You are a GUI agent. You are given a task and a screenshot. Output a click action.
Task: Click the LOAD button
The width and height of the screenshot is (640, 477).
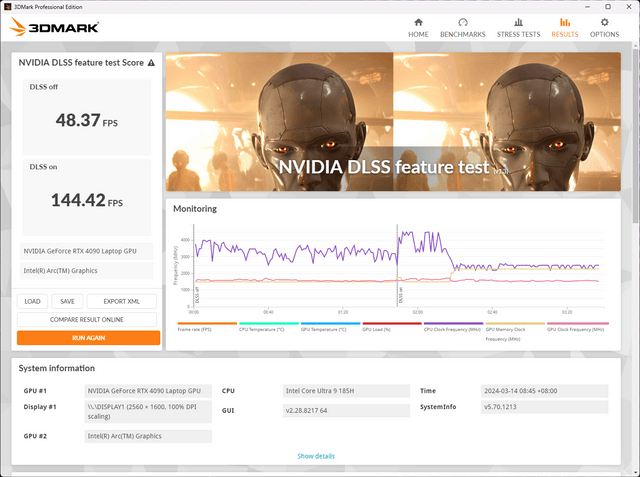(32, 302)
